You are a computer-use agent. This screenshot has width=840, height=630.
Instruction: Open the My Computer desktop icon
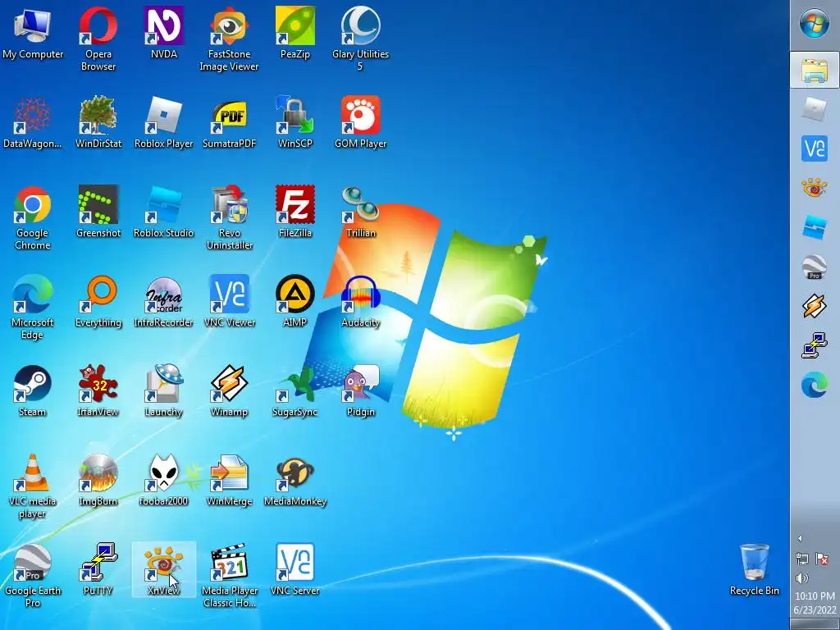pyautogui.click(x=32, y=33)
